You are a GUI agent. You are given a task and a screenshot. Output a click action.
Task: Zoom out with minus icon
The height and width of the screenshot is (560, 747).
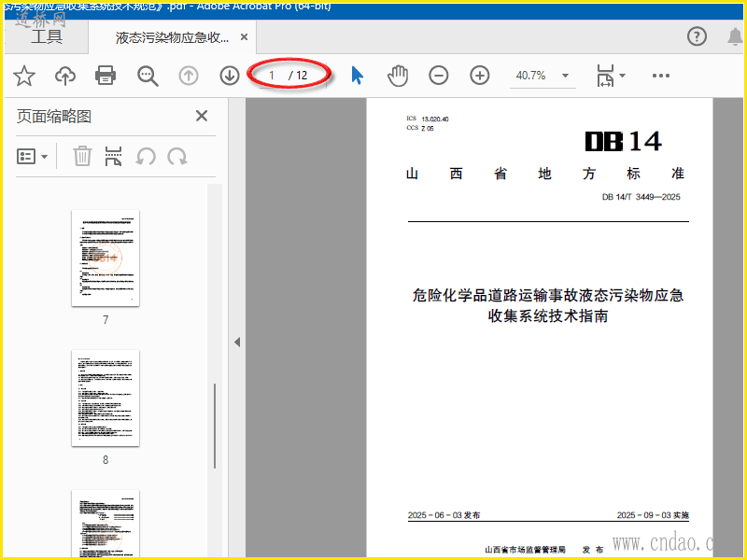coord(438,76)
